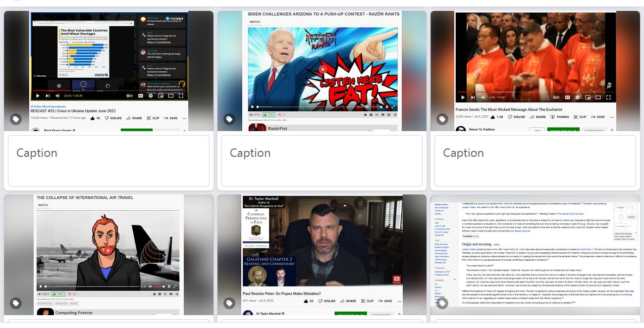Click the red play button on the air travel video

coord(107,250)
